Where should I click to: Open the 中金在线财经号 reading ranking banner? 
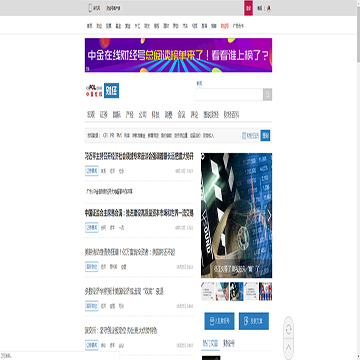pyautogui.click(x=178, y=55)
